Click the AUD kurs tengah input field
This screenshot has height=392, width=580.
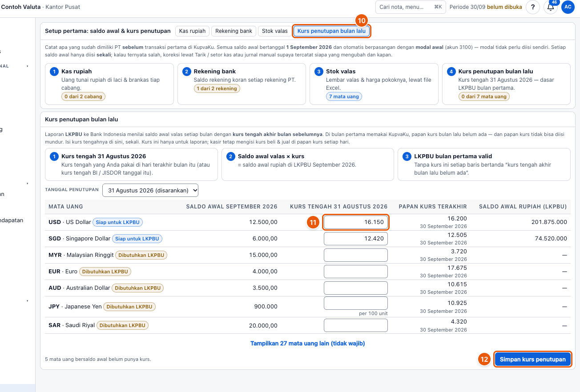[356, 288]
